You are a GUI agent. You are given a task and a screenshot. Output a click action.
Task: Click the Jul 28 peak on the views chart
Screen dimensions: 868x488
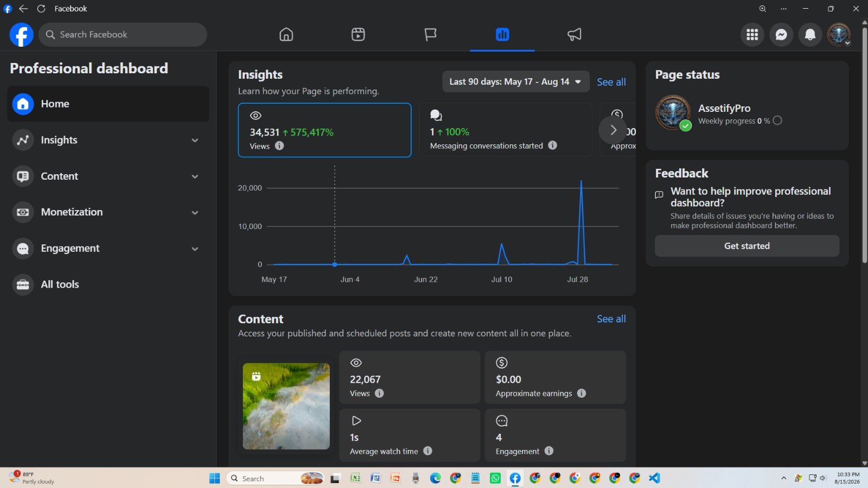click(x=581, y=181)
